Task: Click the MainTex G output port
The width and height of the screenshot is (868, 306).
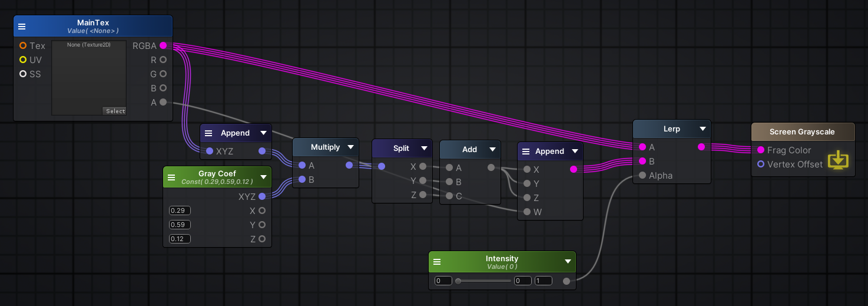Action: pos(163,74)
